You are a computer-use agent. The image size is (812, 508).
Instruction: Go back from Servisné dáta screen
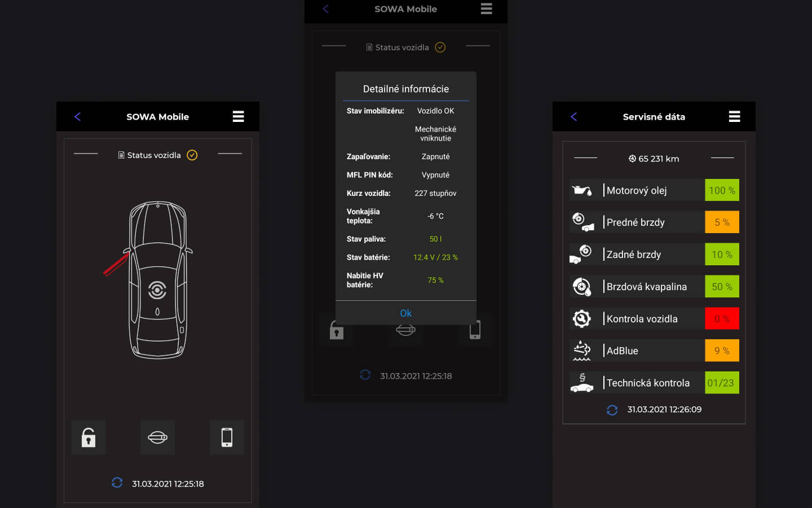(x=574, y=117)
